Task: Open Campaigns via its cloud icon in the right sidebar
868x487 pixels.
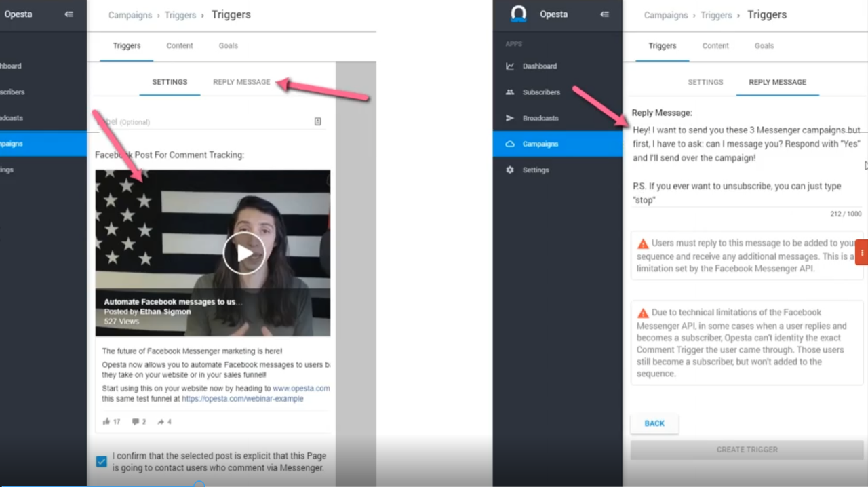Action: 510,144
